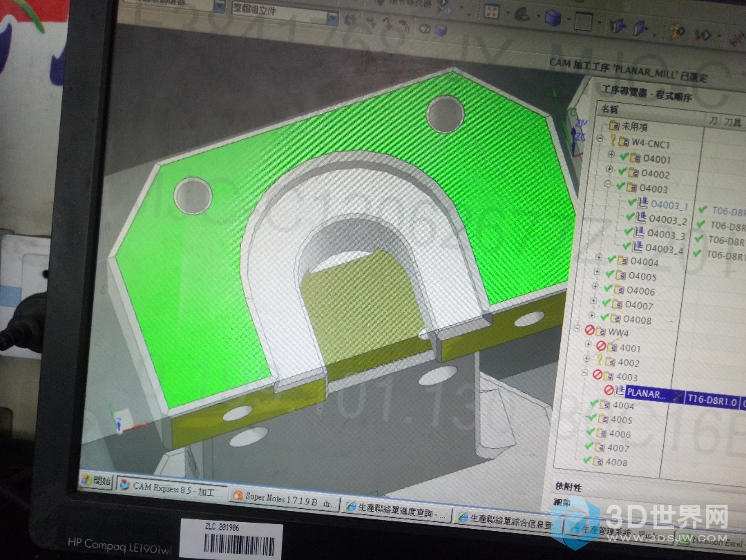Switch to CAM Express 8.5 taskbar button
This screenshot has width=746, height=560.
(172, 488)
